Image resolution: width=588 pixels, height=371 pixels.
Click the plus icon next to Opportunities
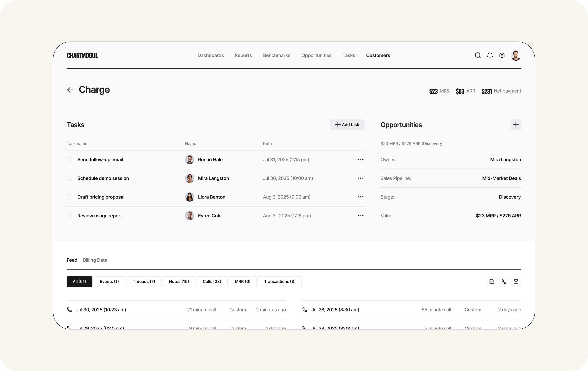pos(516,125)
